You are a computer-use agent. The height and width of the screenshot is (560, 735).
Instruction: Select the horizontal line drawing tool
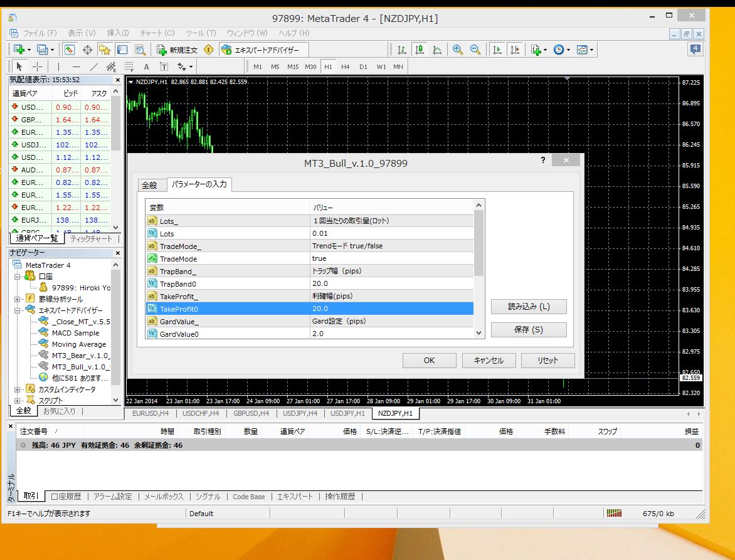tap(76, 66)
